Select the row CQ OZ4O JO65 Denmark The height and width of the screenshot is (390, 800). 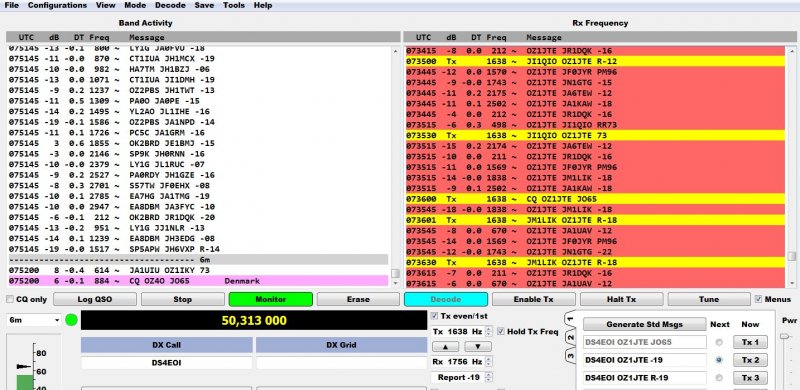point(198,281)
